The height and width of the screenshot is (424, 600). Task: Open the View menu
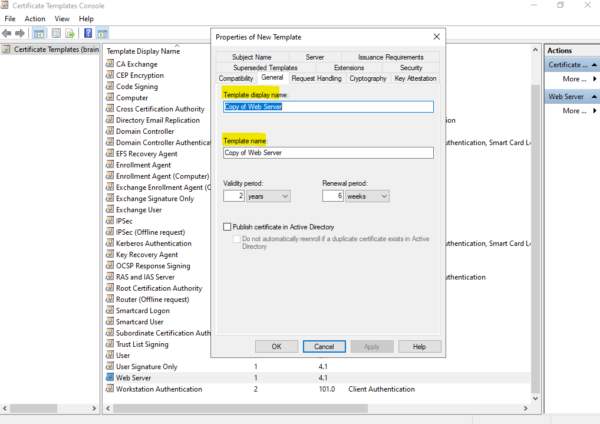pyautogui.click(x=62, y=19)
